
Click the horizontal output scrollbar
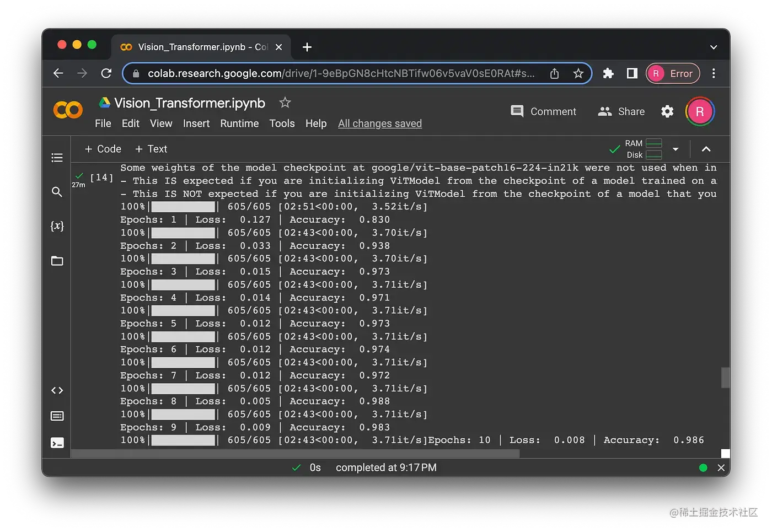pyautogui.click(x=295, y=454)
